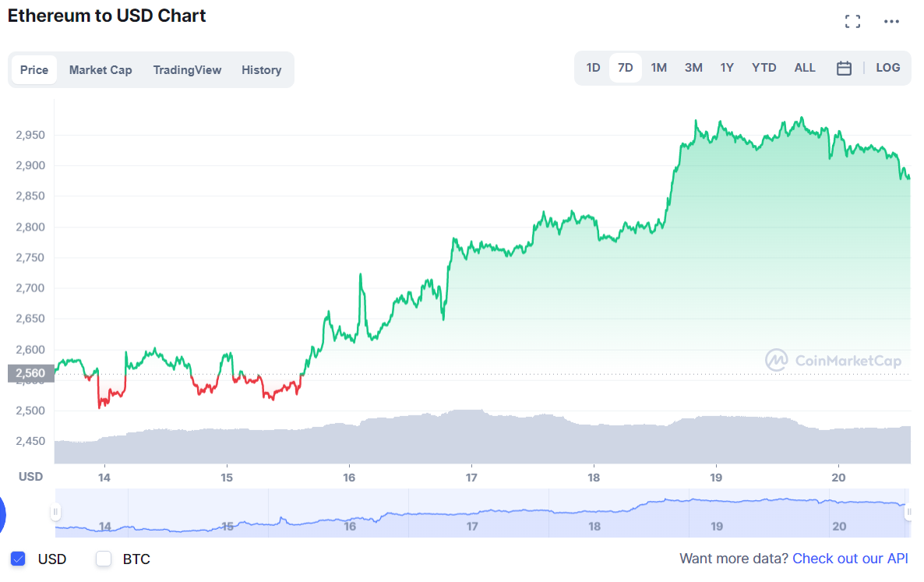Image resolution: width=924 pixels, height=582 pixels.
Task: Select the Price tab
Action: [x=34, y=70]
